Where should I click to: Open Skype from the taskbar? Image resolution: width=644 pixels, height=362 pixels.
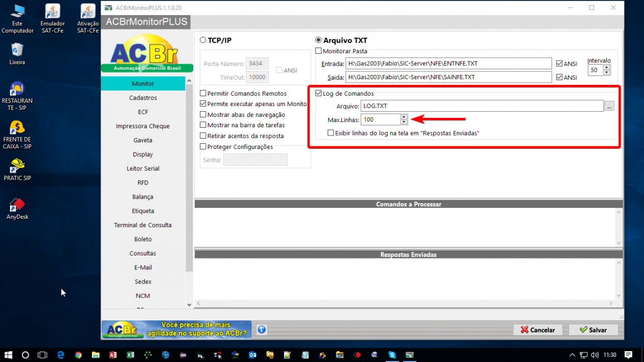point(392,355)
